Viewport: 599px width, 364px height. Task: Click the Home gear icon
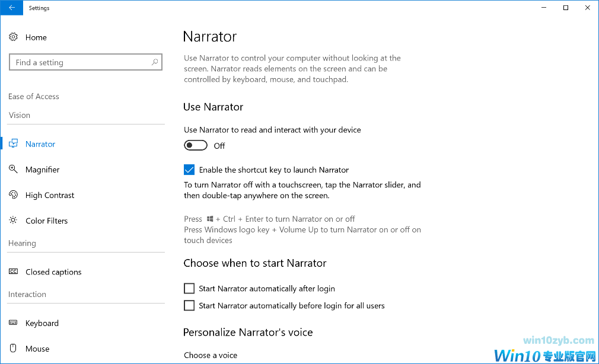tap(13, 37)
